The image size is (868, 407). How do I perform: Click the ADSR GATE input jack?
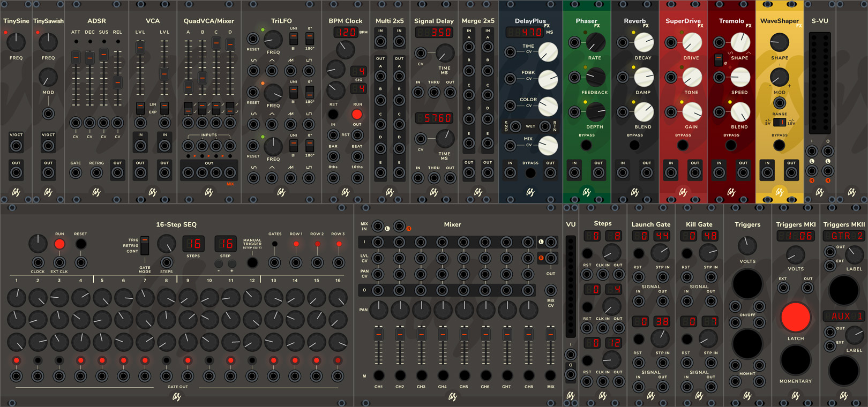click(x=76, y=172)
